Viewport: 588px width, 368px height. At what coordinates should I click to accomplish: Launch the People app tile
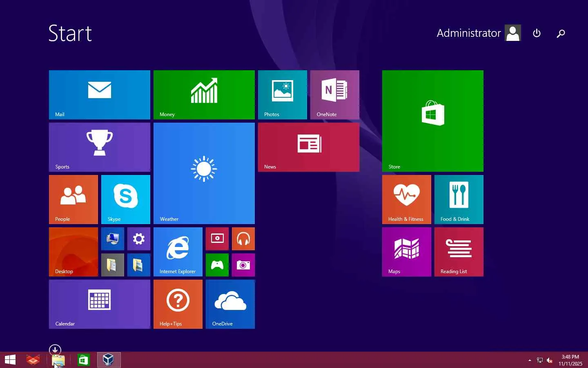73,200
